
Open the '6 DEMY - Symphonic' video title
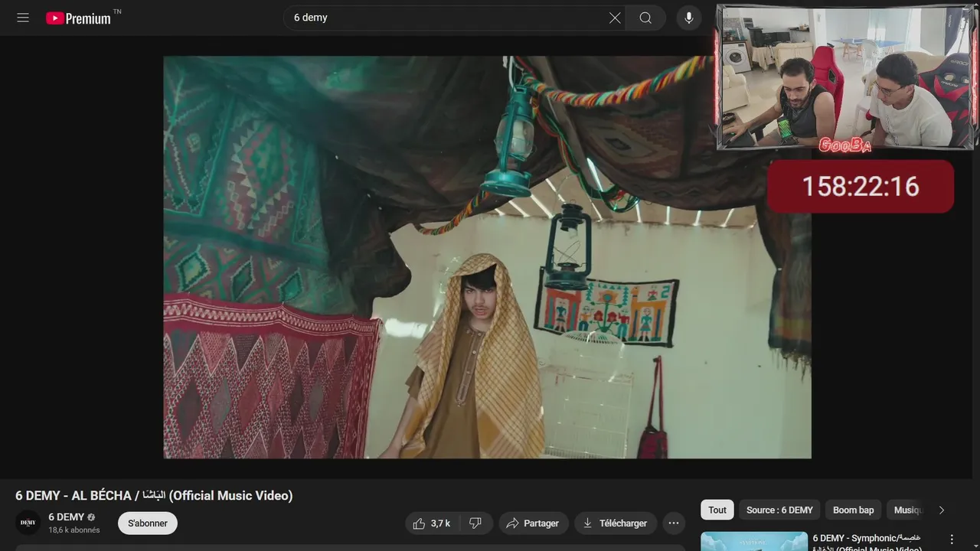(867, 542)
